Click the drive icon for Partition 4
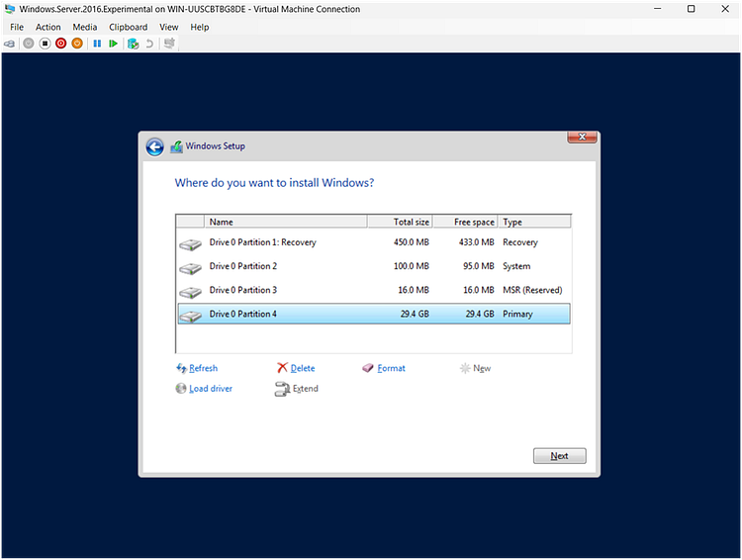 (x=191, y=317)
